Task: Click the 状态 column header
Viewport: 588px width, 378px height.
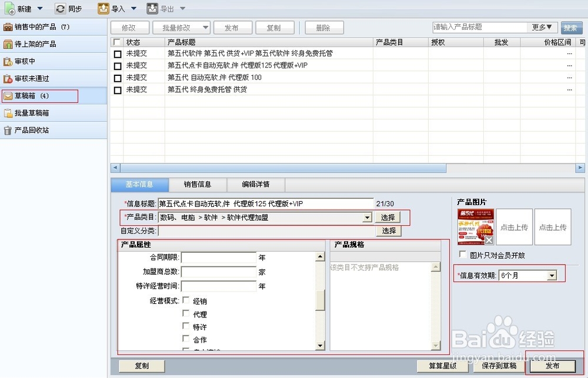Action: click(x=144, y=42)
